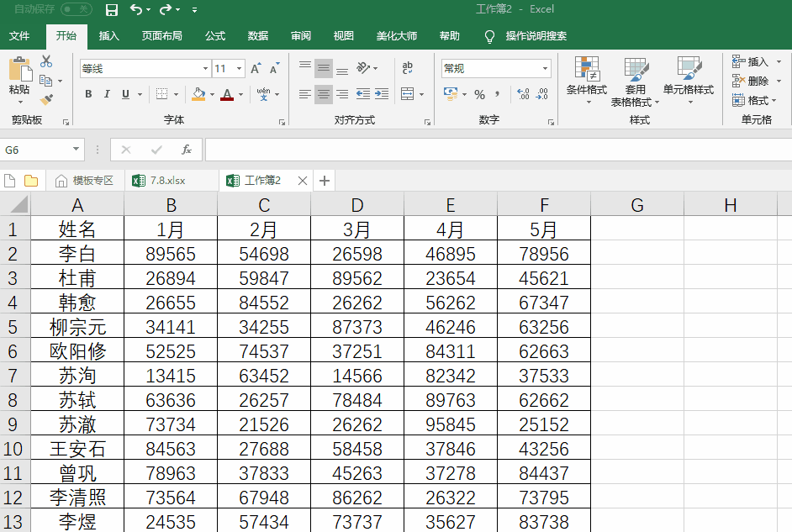Click the cell Borders icon
This screenshot has width=792, height=532.
(x=161, y=94)
